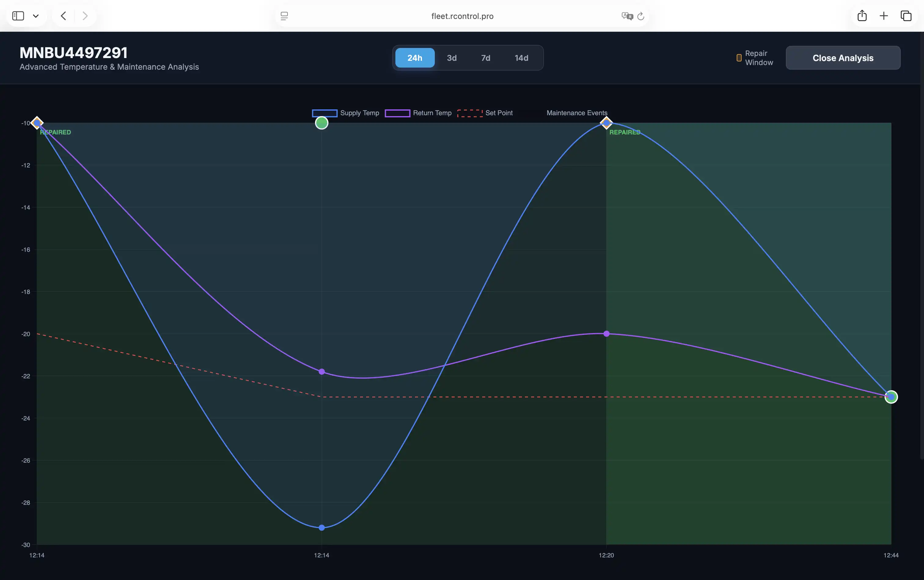924x580 pixels.
Task: Select the 24h time range tab
Action: pos(415,58)
